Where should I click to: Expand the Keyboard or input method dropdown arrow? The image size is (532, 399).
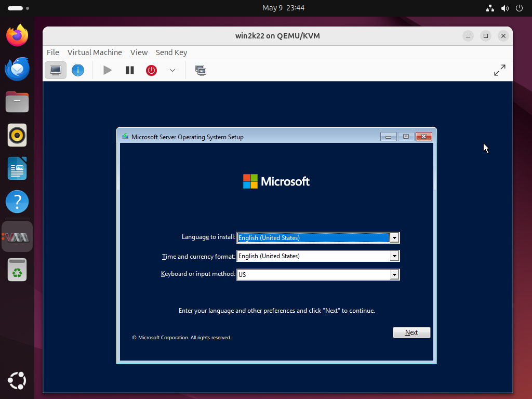pyautogui.click(x=394, y=274)
